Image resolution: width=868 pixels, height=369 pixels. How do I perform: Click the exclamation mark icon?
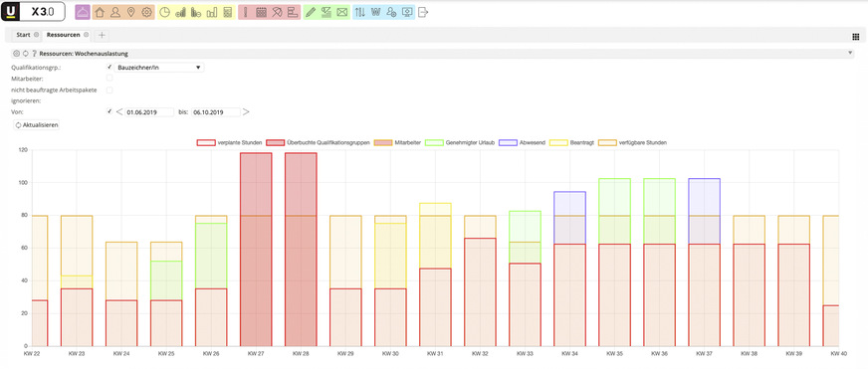tap(246, 12)
